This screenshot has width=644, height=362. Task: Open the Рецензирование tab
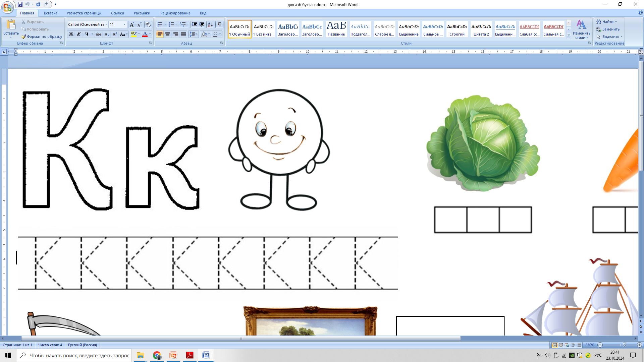[175, 13]
